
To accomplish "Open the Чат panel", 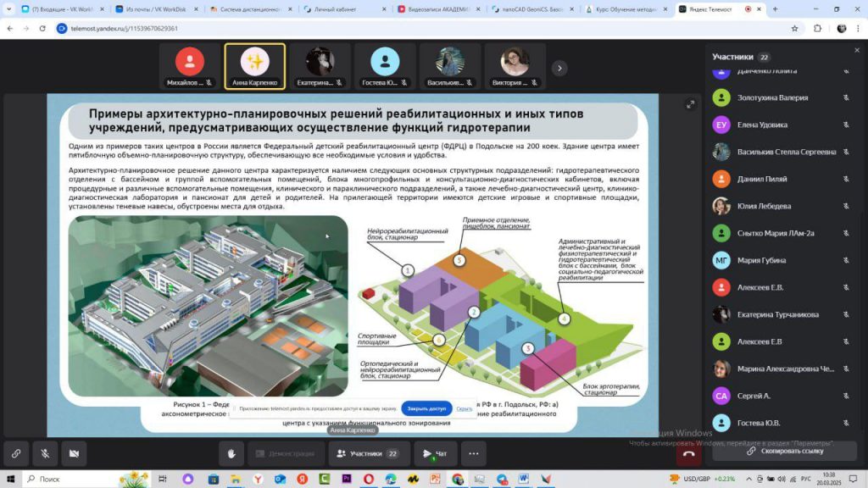I will (x=435, y=453).
